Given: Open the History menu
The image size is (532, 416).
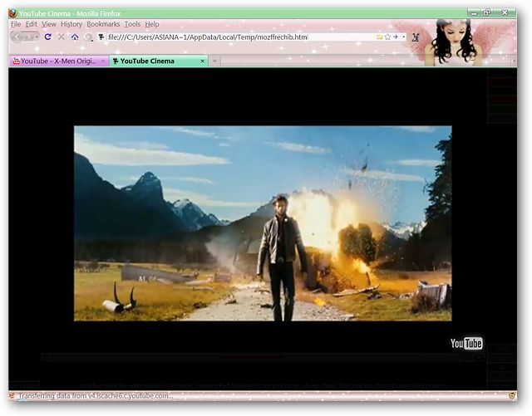Looking at the screenshot, I should coord(71,24).
